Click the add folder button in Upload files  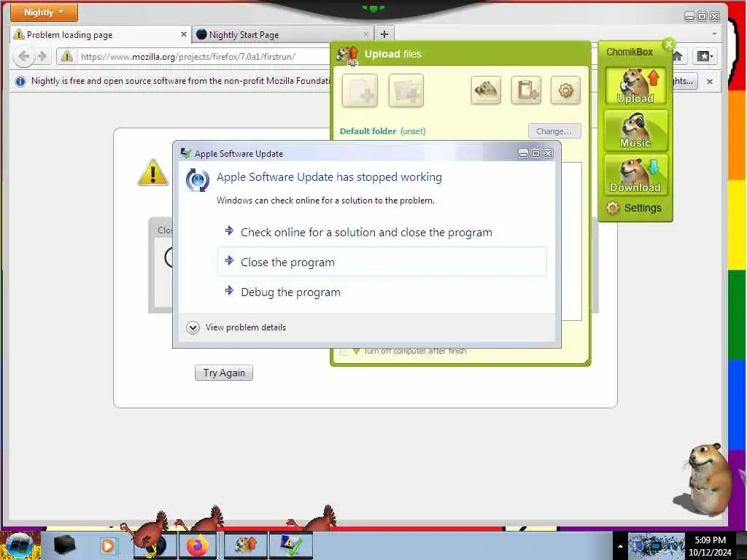[406, 90]
